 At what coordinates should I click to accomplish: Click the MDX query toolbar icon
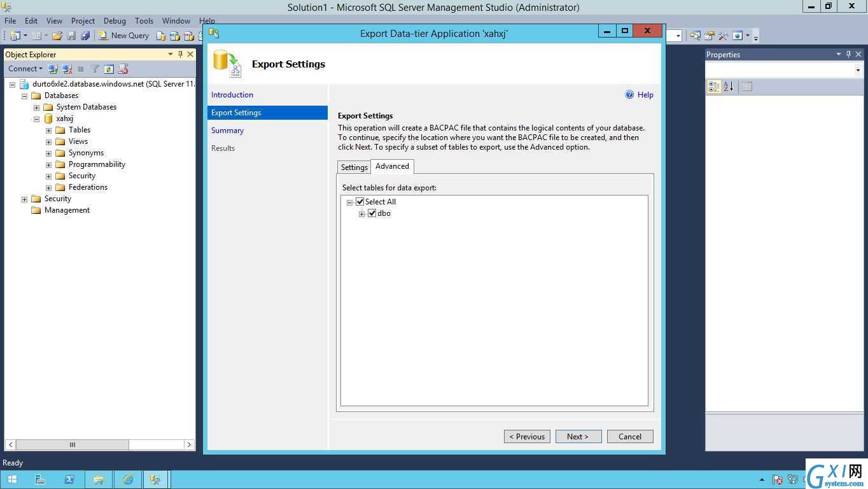pyautogui.click(x=175, y=36)
